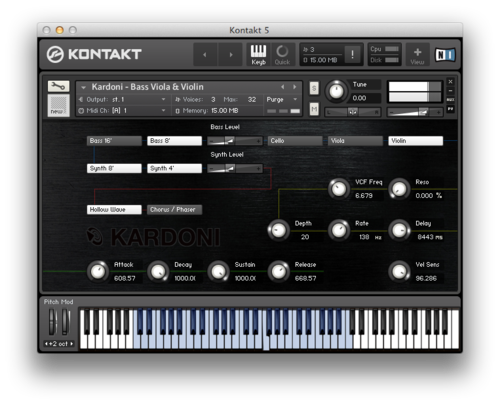Image resolution: width=500 pixels, height=405 pixels.
Task: Open the Purge dropdown menu
Action: click(282, 99)
